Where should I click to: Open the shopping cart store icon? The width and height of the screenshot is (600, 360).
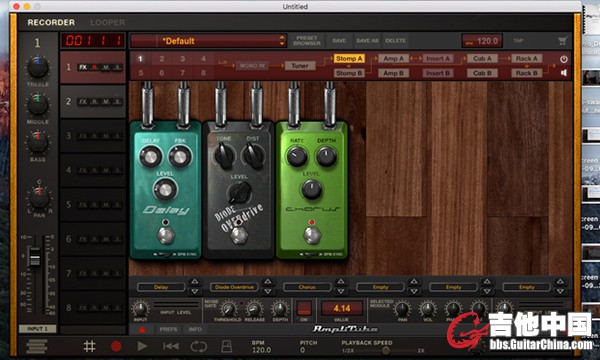pos(562,41)
